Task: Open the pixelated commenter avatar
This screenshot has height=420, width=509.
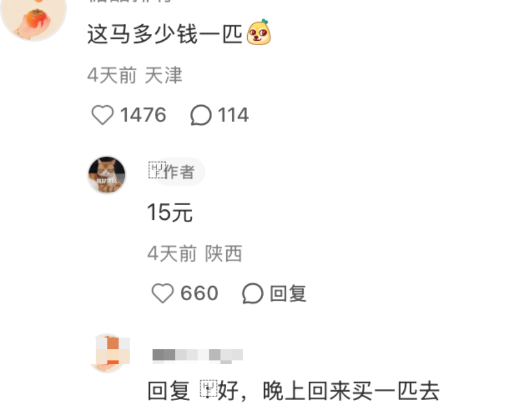Action: pyautogui.click(x=110, y=353)
